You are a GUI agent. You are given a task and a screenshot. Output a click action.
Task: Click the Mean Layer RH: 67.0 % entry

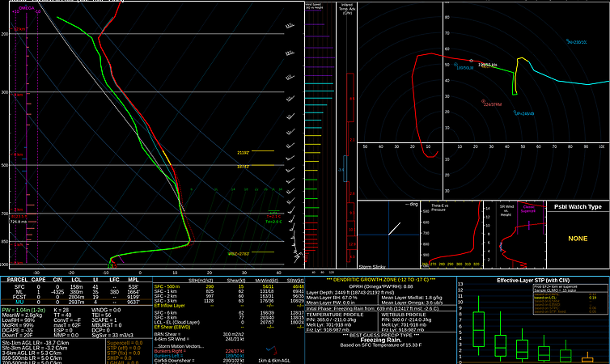coord(332,298)
